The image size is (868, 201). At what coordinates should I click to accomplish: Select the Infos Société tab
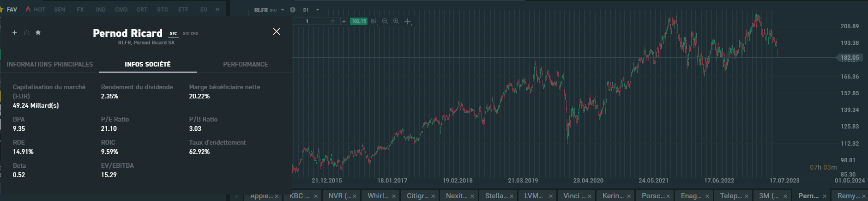[x=148, y=64]
